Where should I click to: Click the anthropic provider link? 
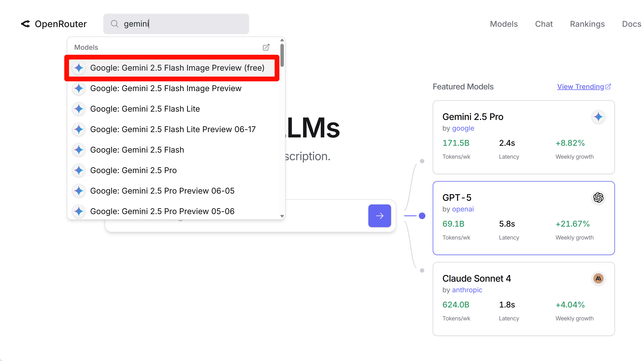tap(467, 290)
